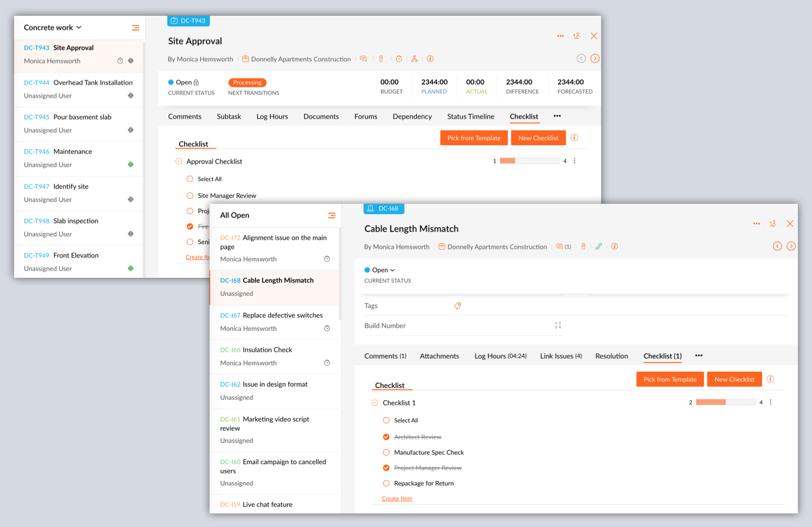Click the list menu icon beside Concrete work
This screenshot has height=527, width=812.
click(135, 28)
